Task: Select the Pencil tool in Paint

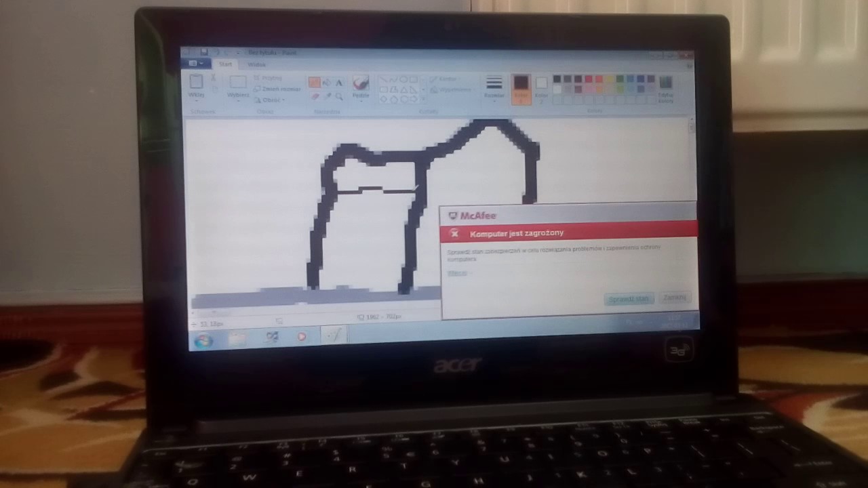Action: point(315,83)
